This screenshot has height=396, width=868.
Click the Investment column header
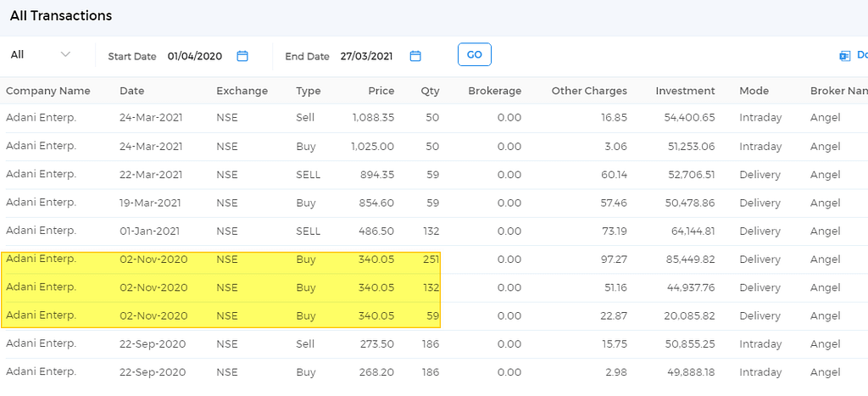[x=685, y=91]
